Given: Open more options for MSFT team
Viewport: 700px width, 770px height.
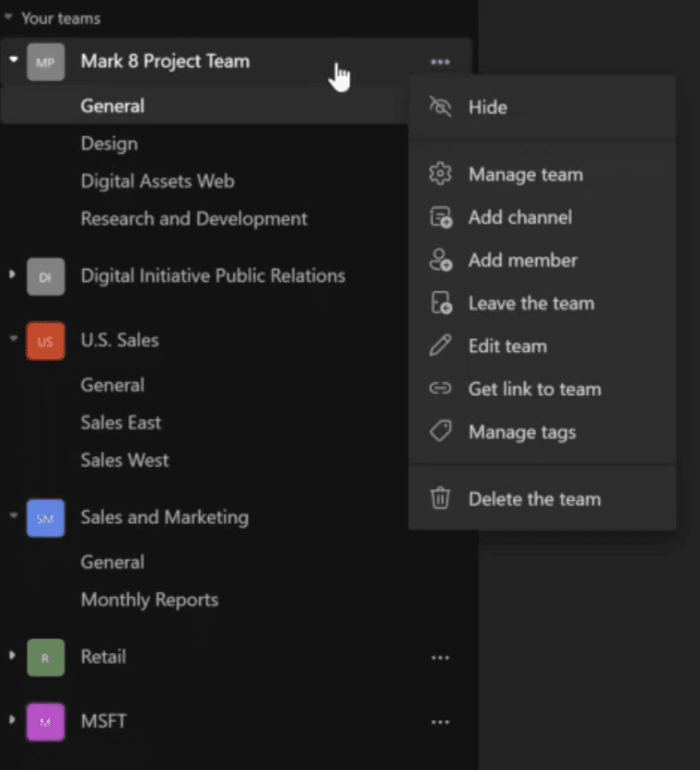Looking at the screenshot, I should point(440,722).
